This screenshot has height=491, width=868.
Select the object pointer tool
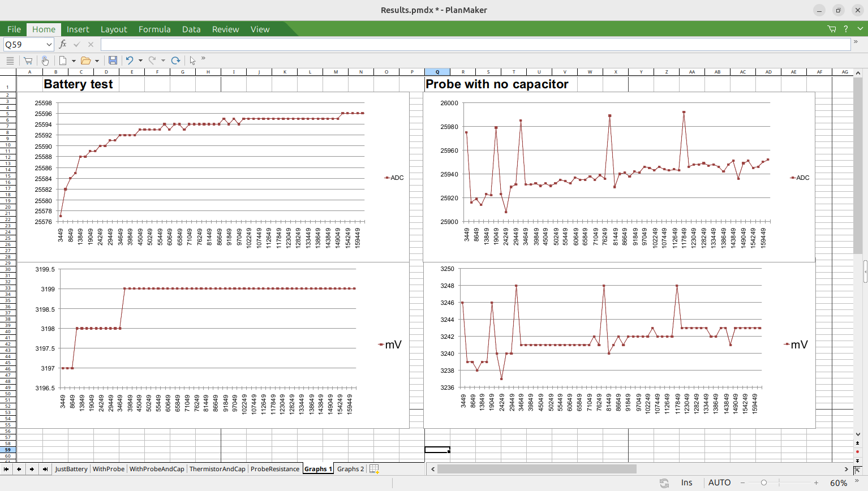click(x=193, y=61)
